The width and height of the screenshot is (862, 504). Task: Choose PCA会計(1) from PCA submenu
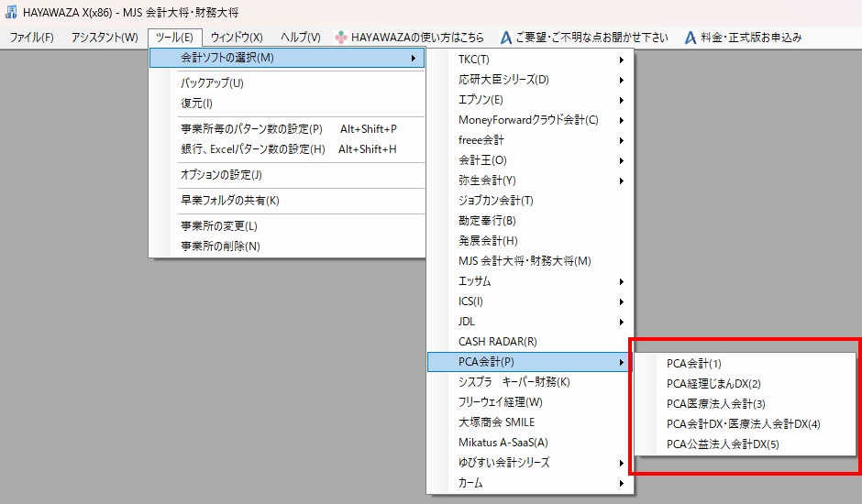[745, 364]
